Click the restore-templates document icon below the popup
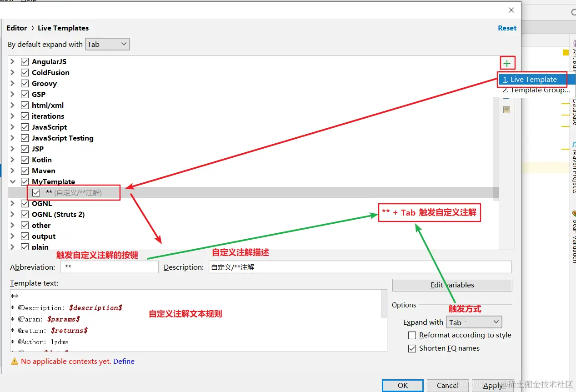Viewport: 576px width, 392px height. 507,110
